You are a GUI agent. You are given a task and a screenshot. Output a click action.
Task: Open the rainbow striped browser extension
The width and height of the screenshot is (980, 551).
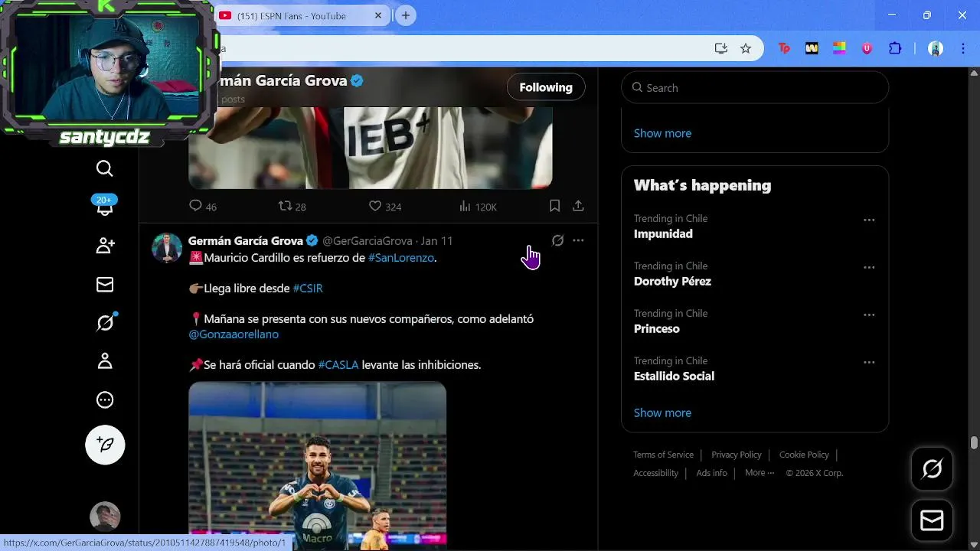(x=839, y=48)
